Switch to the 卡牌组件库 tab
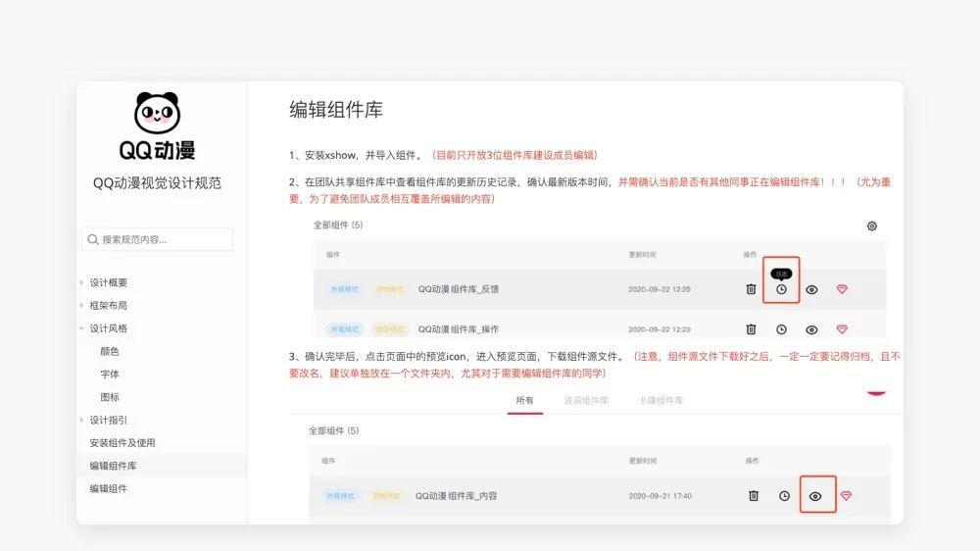This screenshot has height=551, width=980. pos(660,400)
